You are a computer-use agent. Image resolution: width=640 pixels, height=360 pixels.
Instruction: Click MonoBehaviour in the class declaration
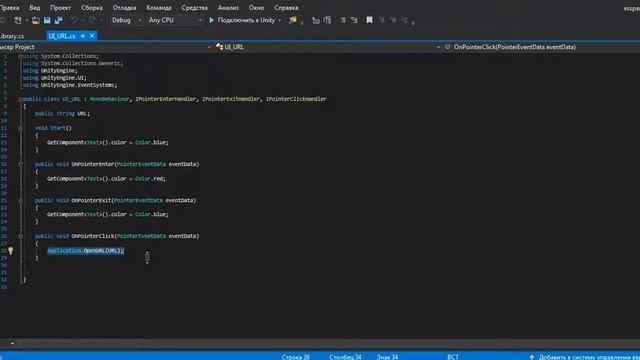[x=109, y=99]
